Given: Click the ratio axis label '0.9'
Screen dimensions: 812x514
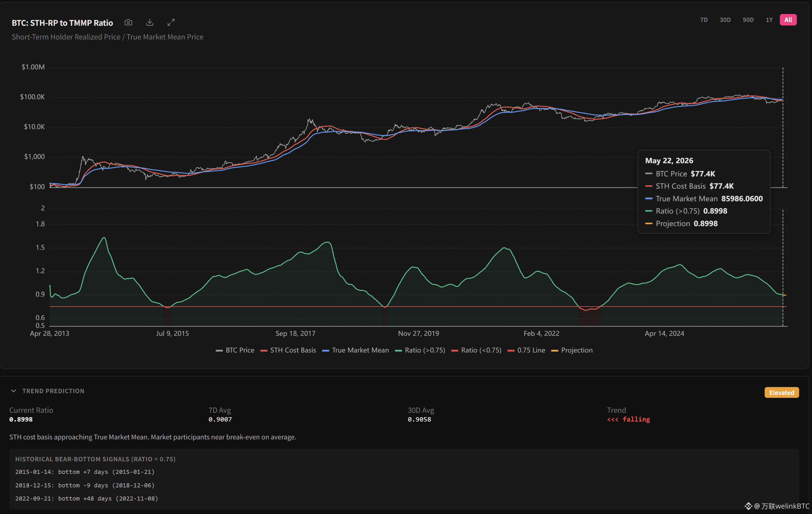Looking at the screenshot, I should click(x=40, y=294).
